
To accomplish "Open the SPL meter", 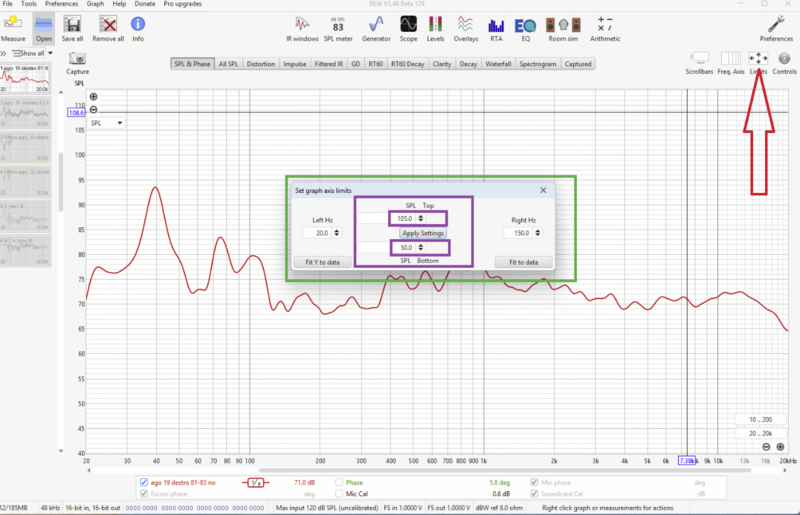I will (x=338, y=29).
